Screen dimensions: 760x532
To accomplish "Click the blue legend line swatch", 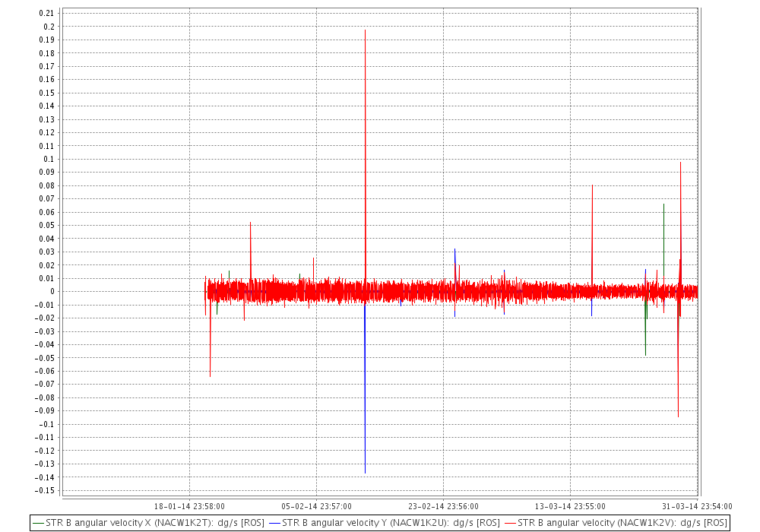I will pyautogui.click(x=275, y=524).
